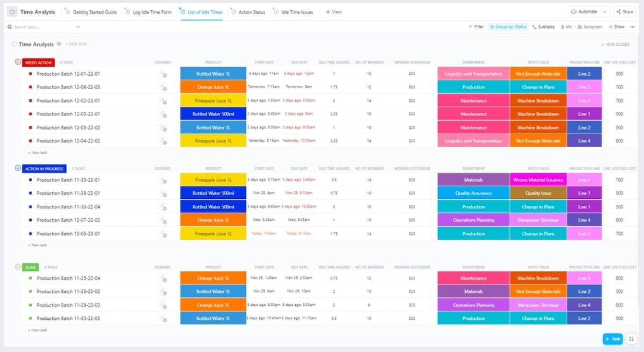
Task: Open the workspace settings icon beside Time Analysis
Action: 11,11
